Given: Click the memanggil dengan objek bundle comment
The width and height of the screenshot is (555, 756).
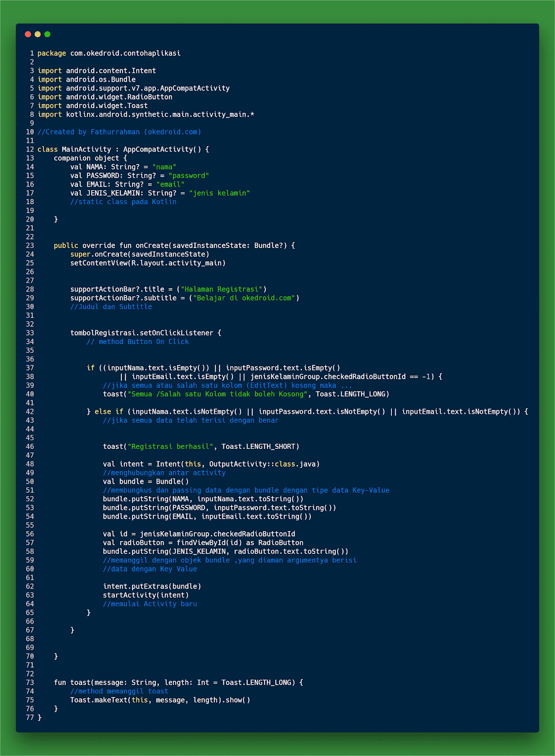Looking at the screenshot, I should 230,560.
